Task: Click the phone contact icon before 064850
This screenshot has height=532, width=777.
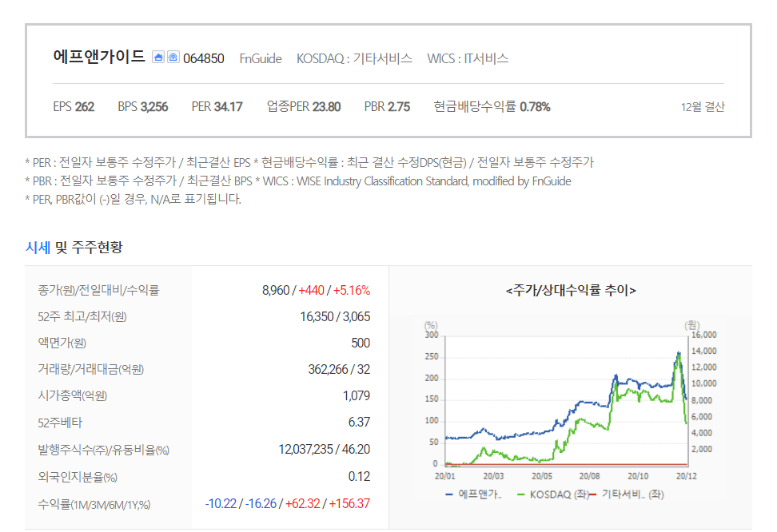Action: (x=173, y=57)
